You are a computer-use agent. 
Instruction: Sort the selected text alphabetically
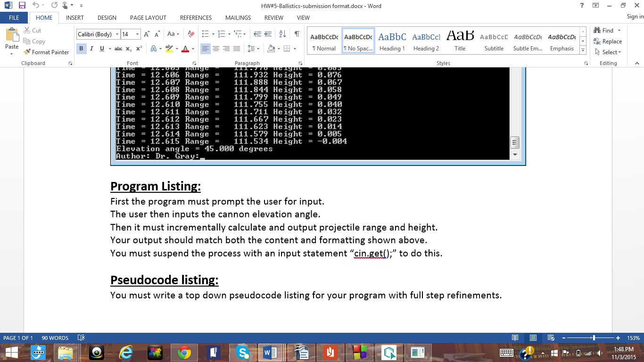(282, 34)
